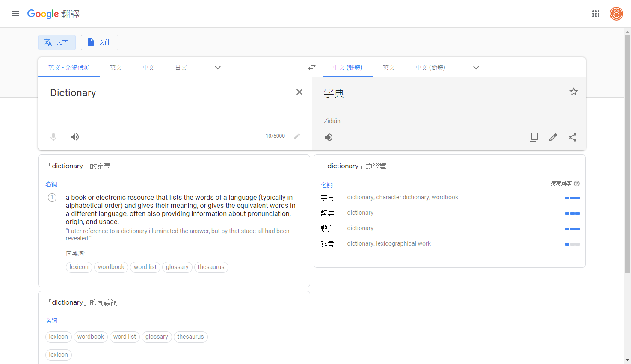
Task: Click the definition number 1 marker
Action: (x=52, y=198)
